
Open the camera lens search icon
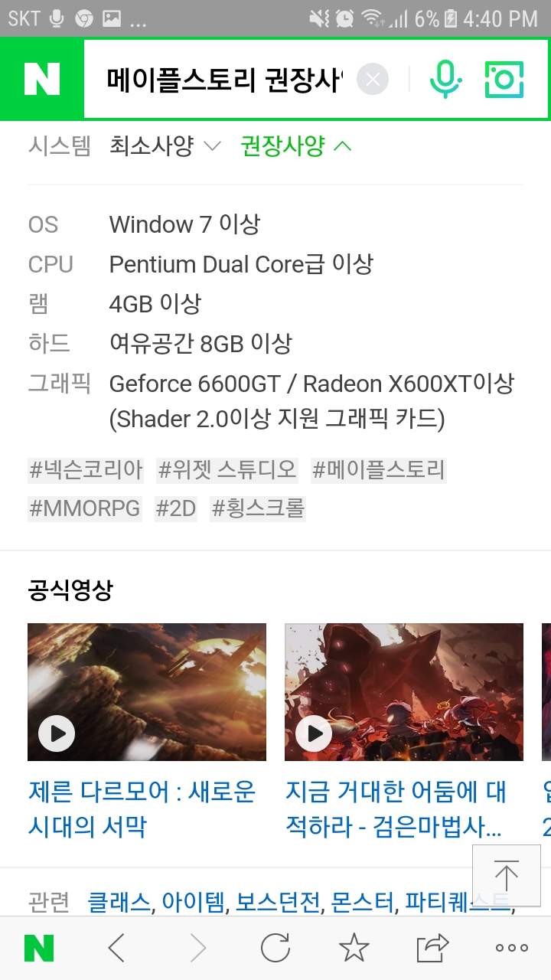[x=504, y=80]
